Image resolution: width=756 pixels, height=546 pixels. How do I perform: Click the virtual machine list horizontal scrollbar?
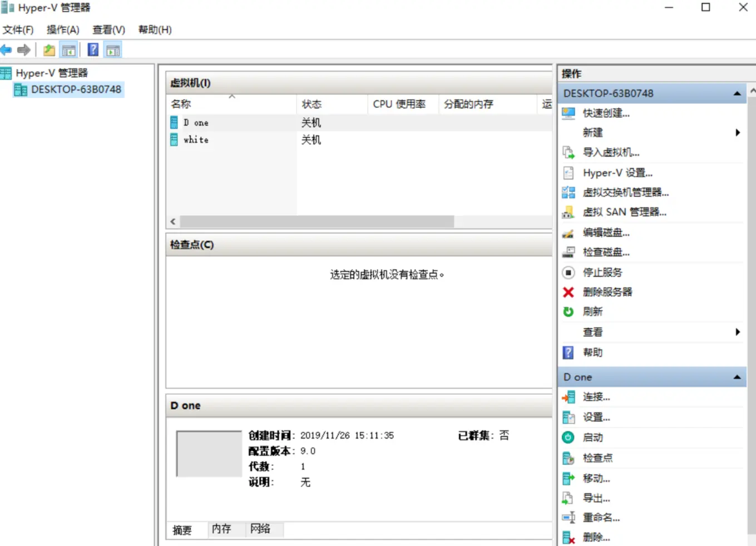coord(317,222)
